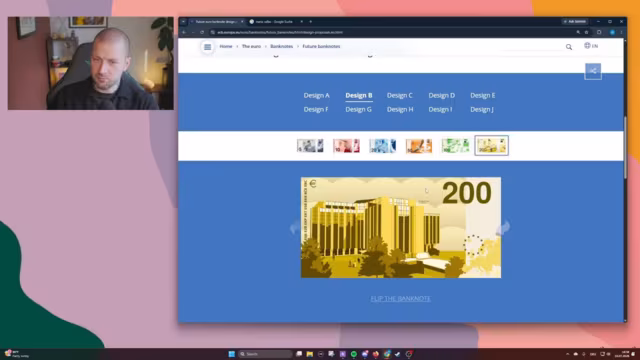Select the grey 5 euro banknote thumbnail

[x=310, y=146]
